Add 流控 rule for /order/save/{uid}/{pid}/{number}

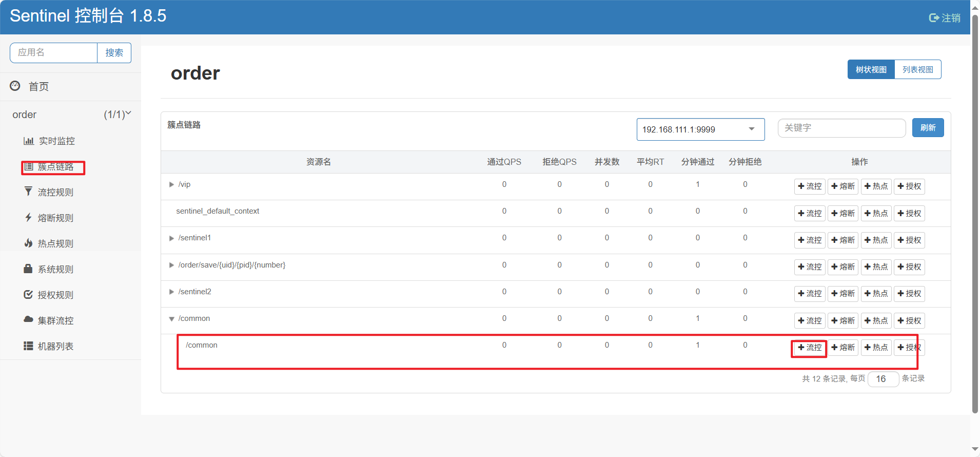coord(810,267)
